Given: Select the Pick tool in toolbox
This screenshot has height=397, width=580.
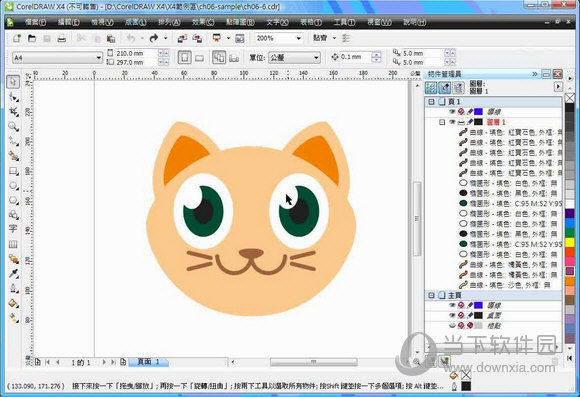Looking at the screenshot, I should pos(13,81).
